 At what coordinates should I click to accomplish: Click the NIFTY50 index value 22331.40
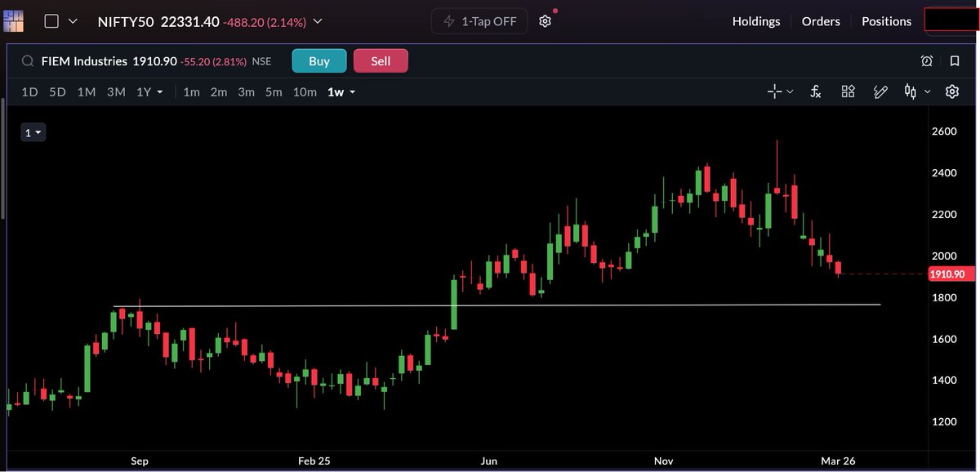coord(190,22)
